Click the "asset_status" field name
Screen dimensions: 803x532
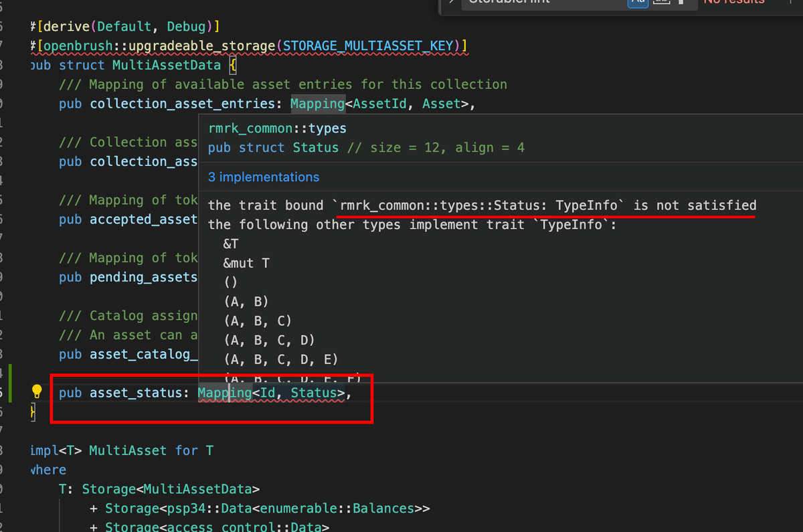(136, 393)
